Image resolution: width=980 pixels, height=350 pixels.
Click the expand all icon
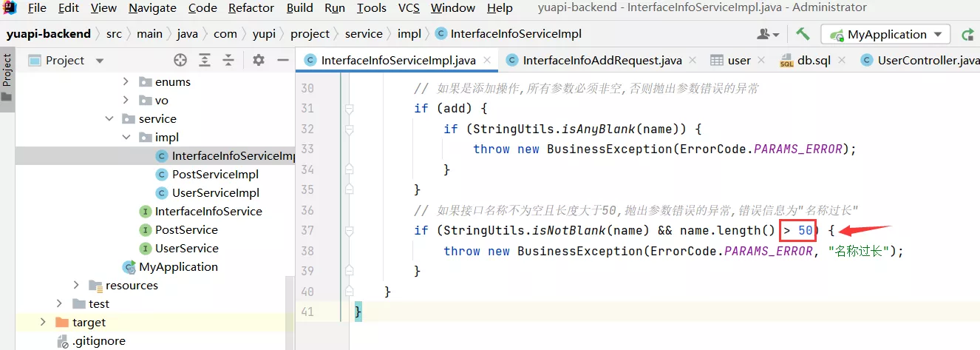(x=205, y=60)
